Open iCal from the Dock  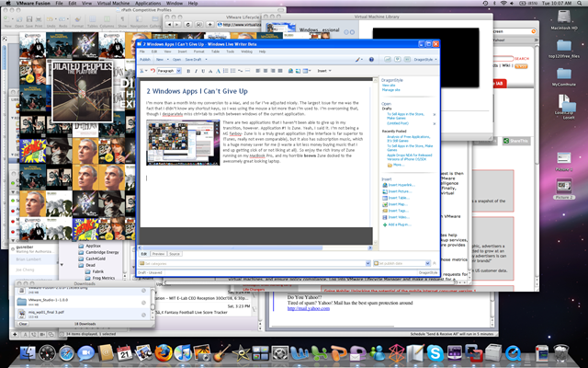click(125, 353)
